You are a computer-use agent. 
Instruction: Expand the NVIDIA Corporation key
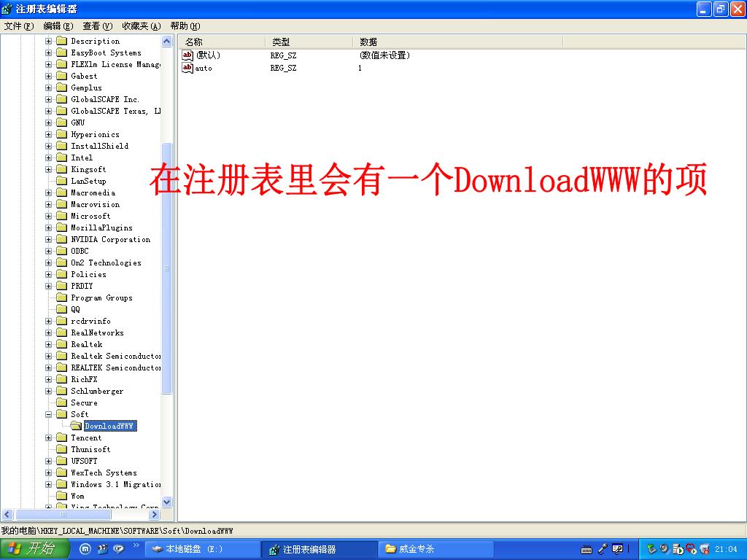pos(49,239)
